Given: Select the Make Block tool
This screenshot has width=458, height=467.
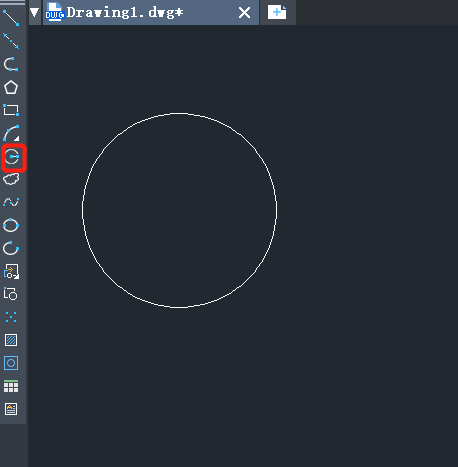Looking at the screenshot, I should (11, 294).
